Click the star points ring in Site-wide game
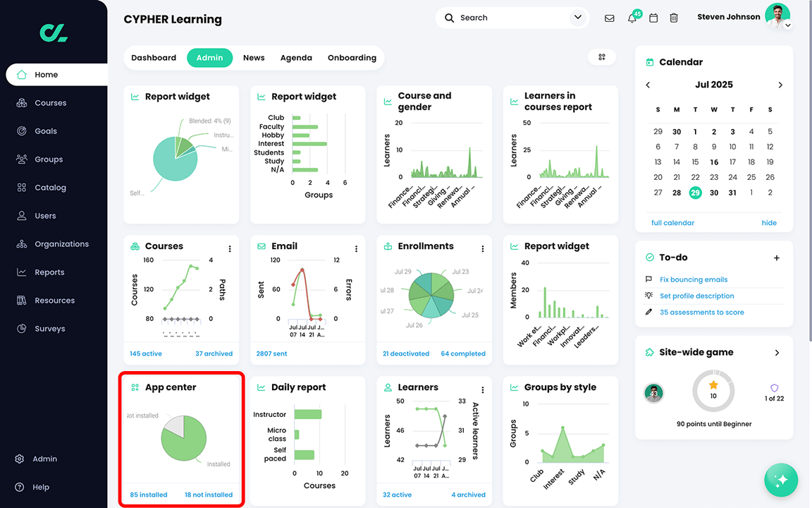Image resolution: width=812 pixels, height=508 pixels. tap(713, 391)
